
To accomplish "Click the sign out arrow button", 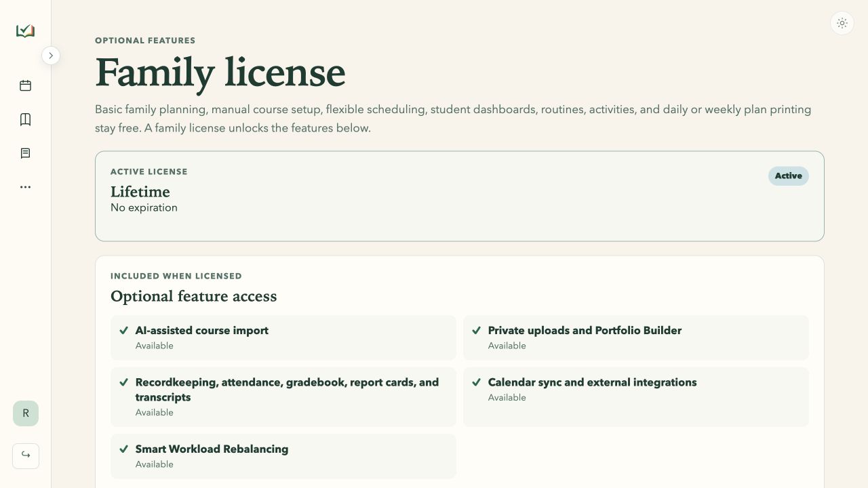I will 26,455.
